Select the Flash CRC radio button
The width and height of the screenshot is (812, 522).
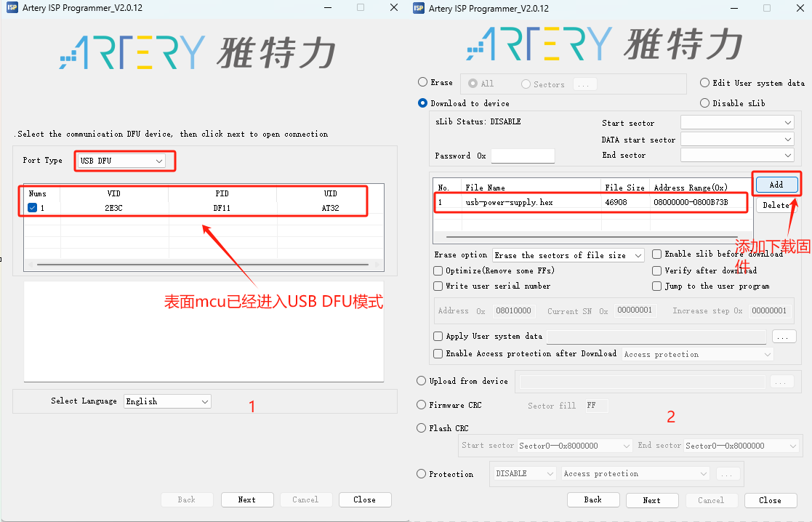422,427
